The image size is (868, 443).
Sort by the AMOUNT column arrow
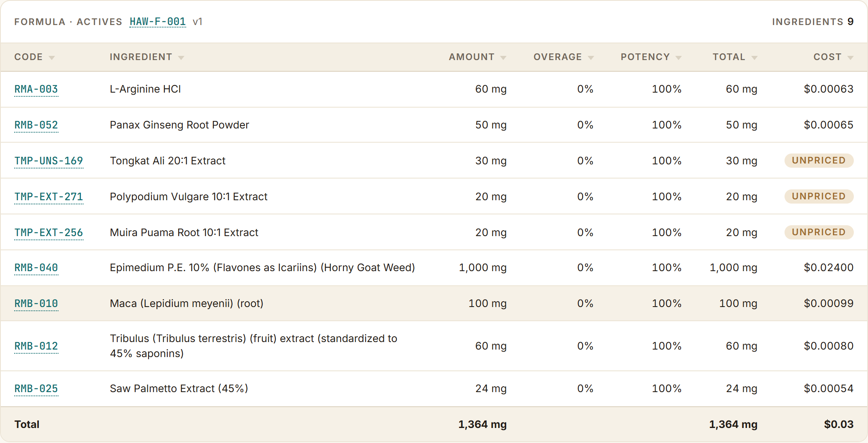point(503,58)
